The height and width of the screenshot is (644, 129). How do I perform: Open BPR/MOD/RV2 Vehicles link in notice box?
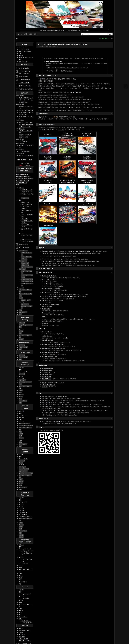(x=54, y=61)
